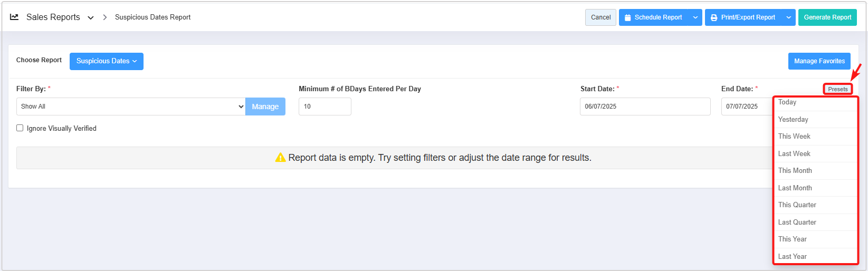Click the printer icon on Print/Export Report
Viewport: 868px width, 271px height.
(x=714, y=17)
